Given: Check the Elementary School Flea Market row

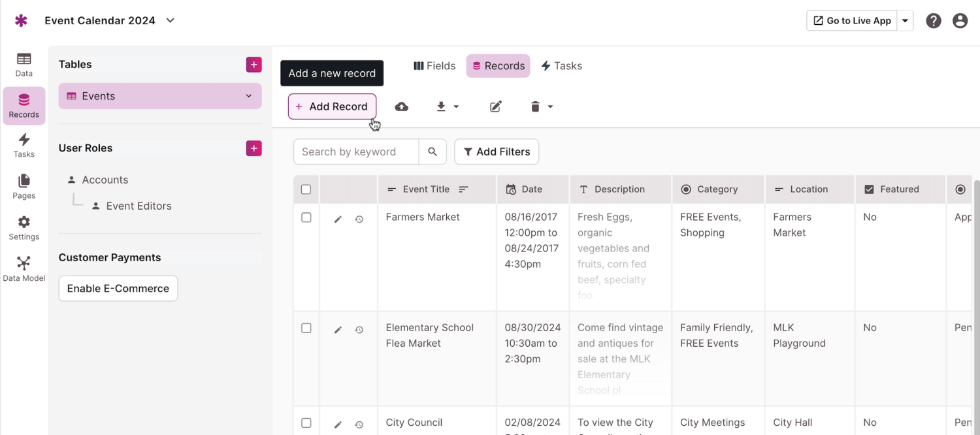Looking at the screenshot, I should click(306, 328).
